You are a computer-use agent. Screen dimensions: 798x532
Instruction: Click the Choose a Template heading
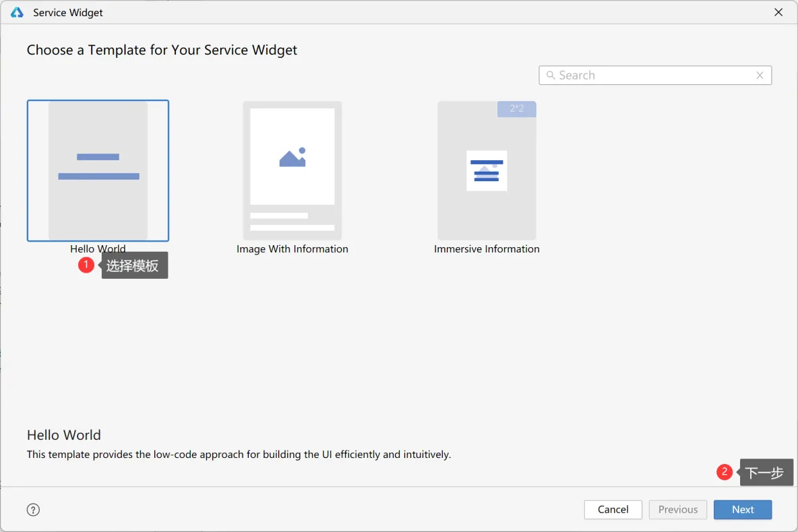[x=162, y=50]
